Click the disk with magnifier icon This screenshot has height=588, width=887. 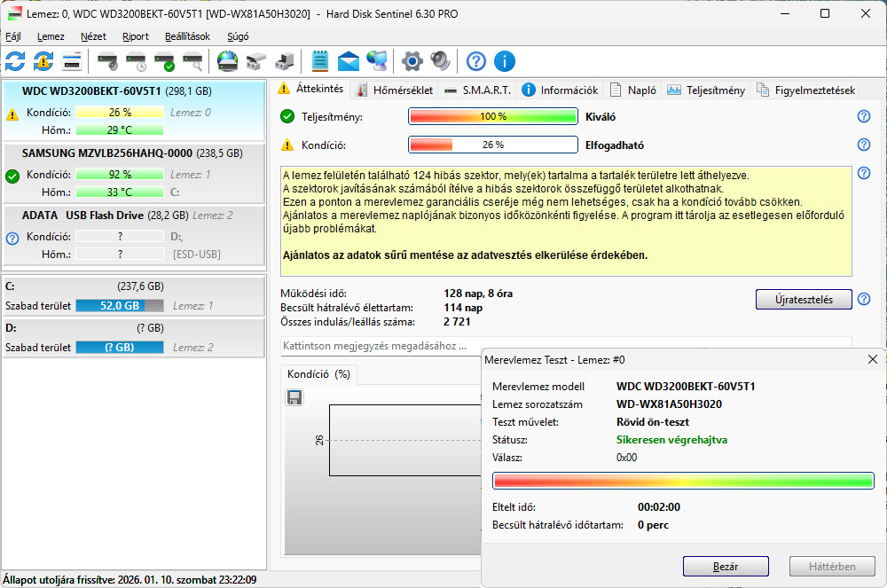192,61
